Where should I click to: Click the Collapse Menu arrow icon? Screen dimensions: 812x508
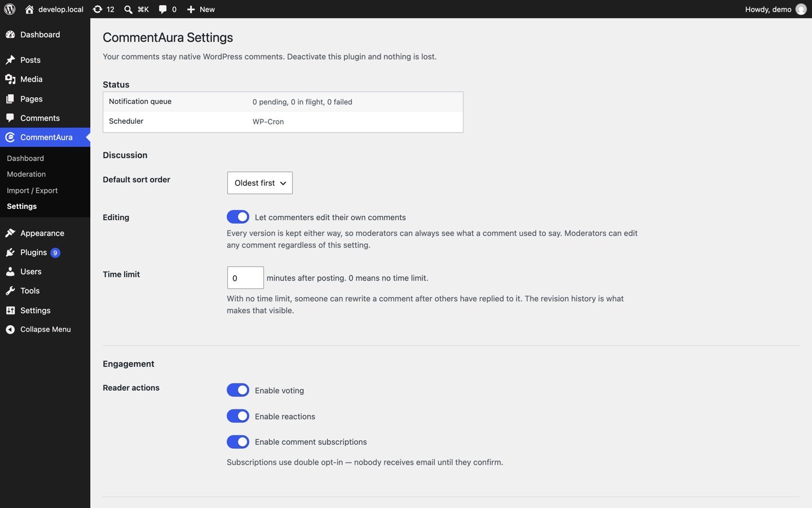[x=10, y=330]
